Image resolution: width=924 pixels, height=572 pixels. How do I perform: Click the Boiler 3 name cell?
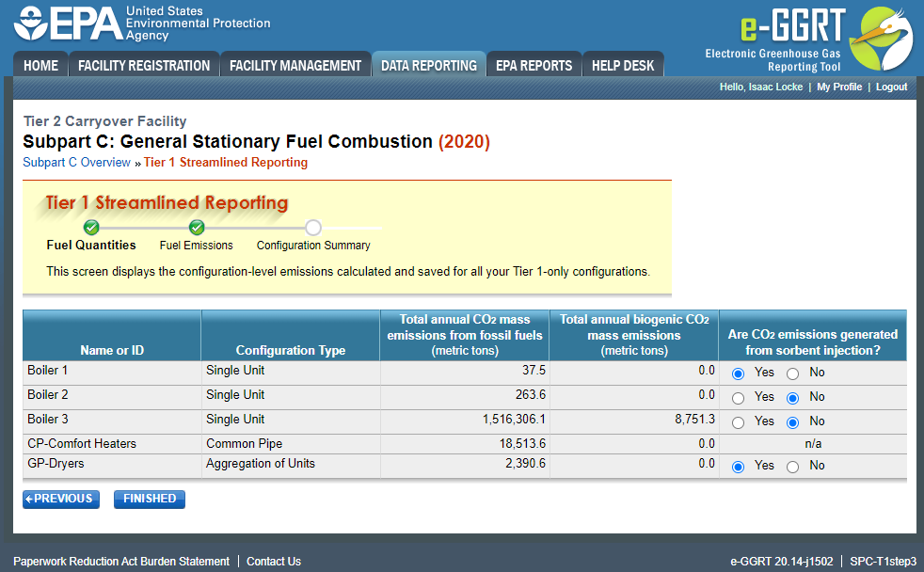click(112, 421)
